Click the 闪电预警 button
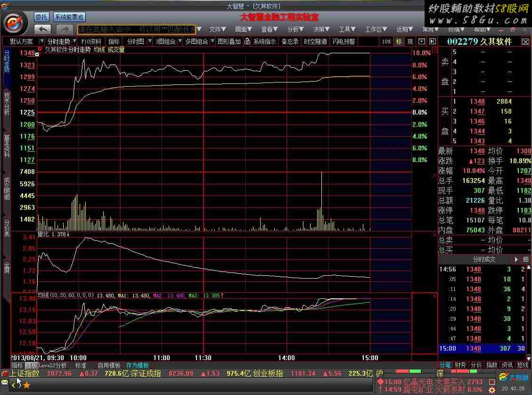The width and height of the screenshot is (532, 395). pyautogui.click(x=344, y=41)
